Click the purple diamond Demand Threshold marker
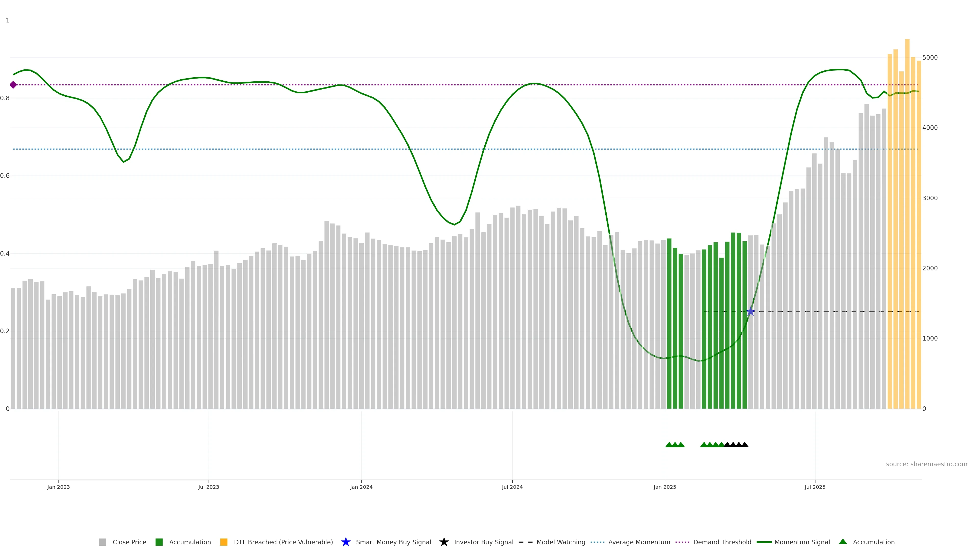 point(13,85)
